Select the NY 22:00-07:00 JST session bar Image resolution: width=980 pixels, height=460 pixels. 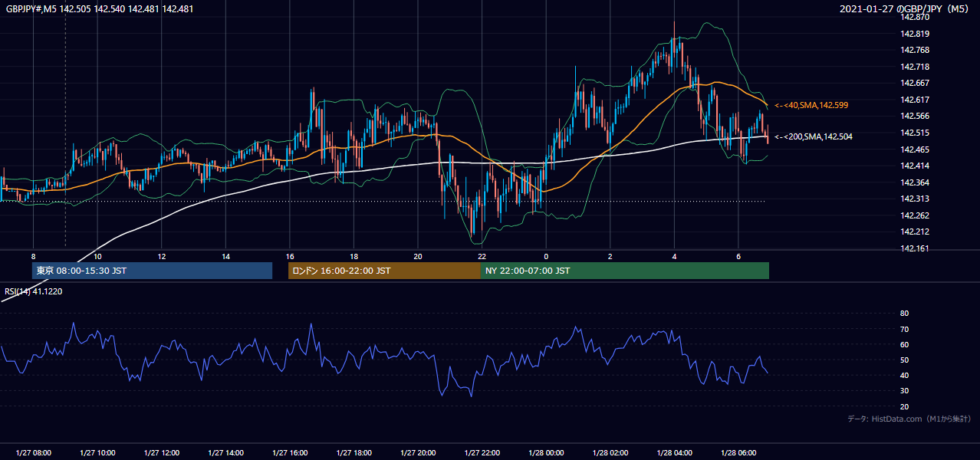[x=625, y=271]
